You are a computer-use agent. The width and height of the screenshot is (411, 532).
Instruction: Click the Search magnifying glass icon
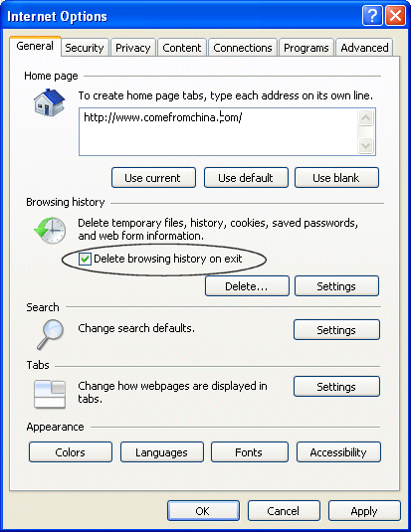[51, 334]
